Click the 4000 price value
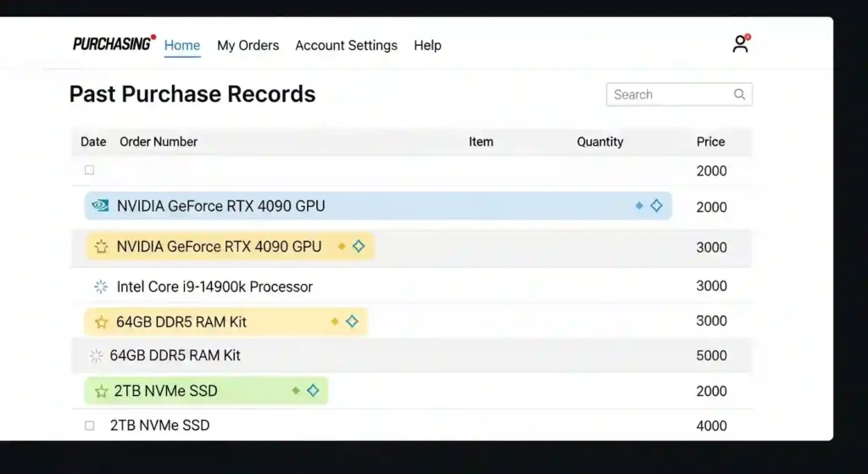This screenshot has height=474, width=868. (x=711, y=426)
